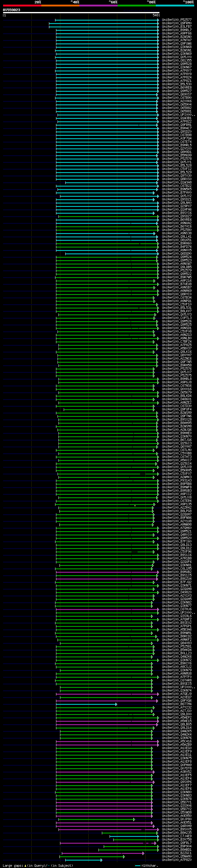Select the UniRef100_B2ZGC1 label
This screenshot has height=868, width=197.
176,853
